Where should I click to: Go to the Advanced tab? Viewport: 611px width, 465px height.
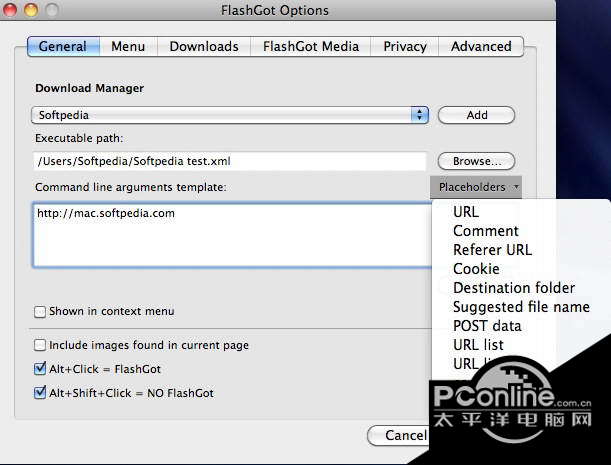(x=481, y=47)
